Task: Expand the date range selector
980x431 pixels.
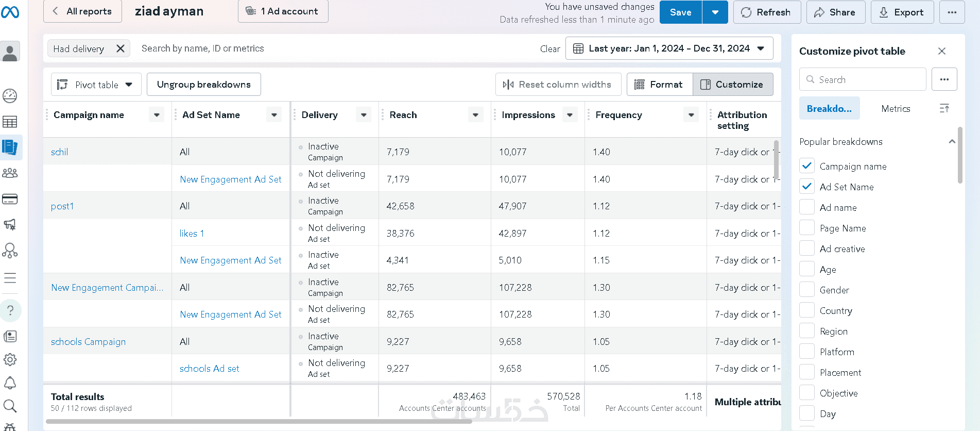Action: [x=669, y=48]
